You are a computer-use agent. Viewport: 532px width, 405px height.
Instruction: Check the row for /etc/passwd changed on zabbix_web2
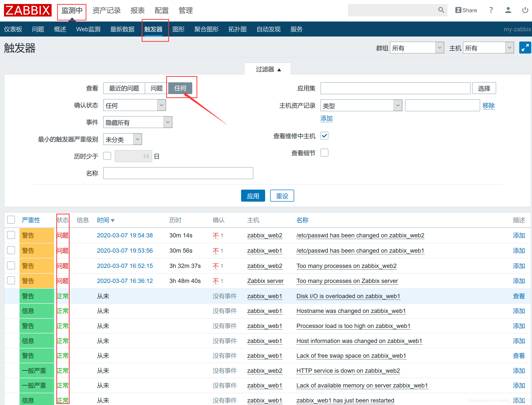[11, 235]
